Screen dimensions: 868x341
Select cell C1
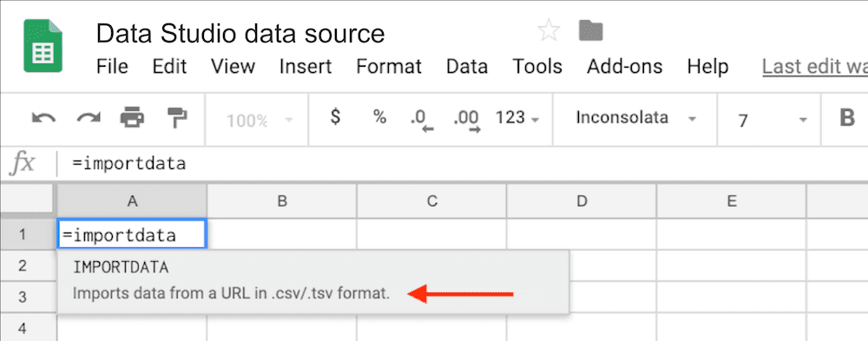pos(431,234)
